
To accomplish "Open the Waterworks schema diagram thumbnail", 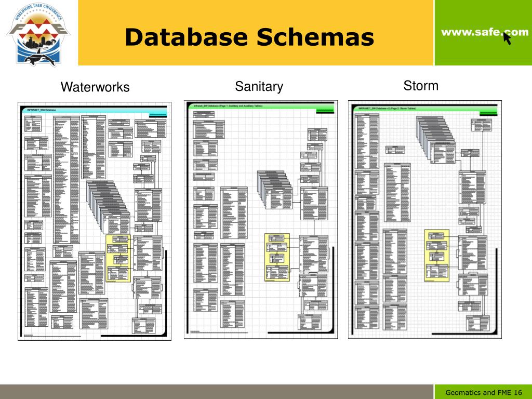I will (x=95, y=221).
